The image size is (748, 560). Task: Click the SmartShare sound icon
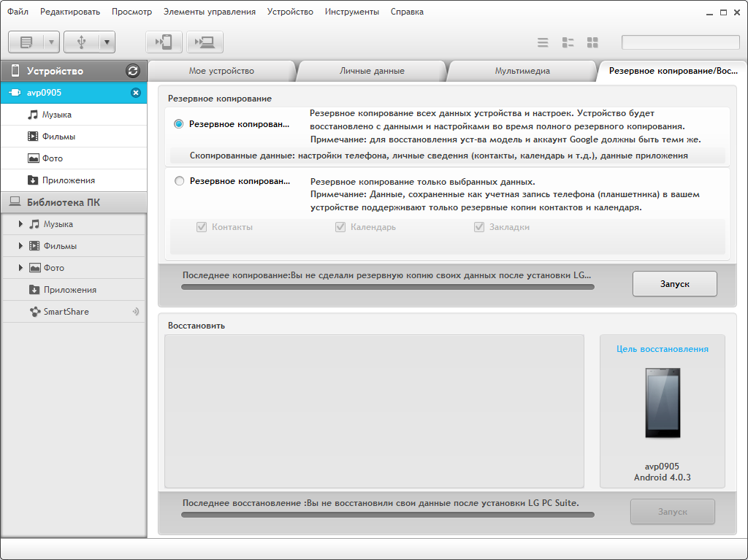[x=135, y=312]
